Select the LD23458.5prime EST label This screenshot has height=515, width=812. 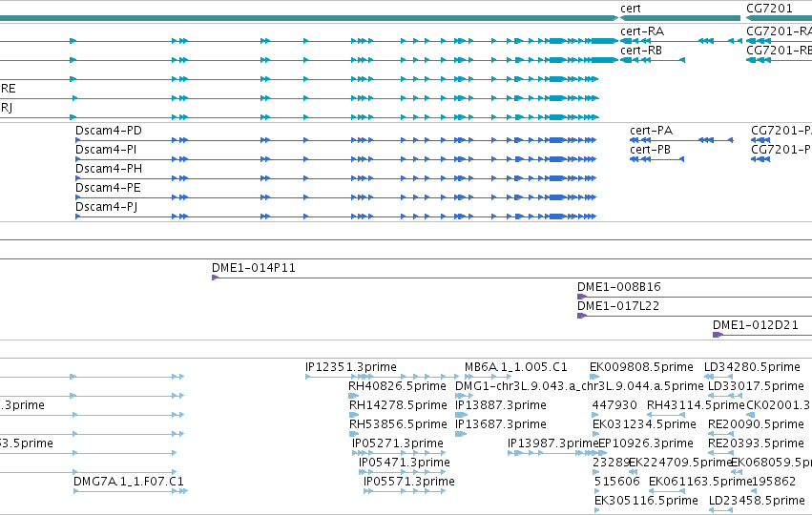tap(757, 501)
